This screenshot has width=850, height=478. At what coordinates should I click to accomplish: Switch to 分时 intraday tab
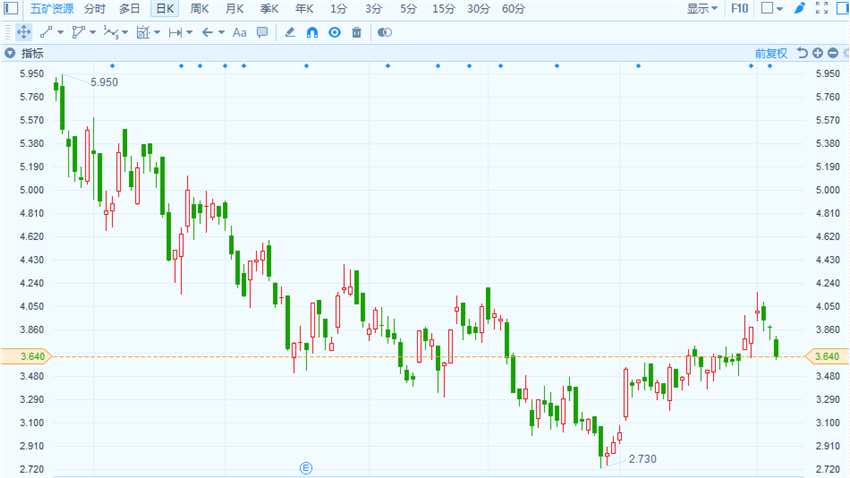[95, 9]
